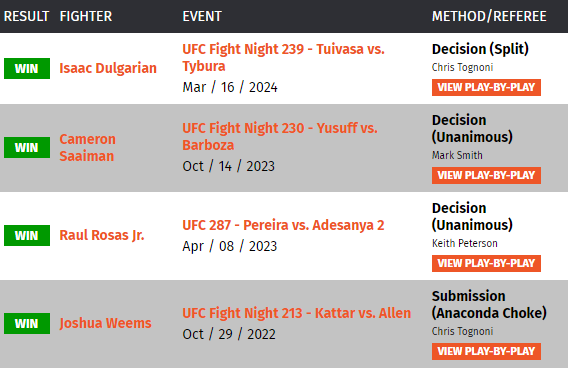Open Cameron Saaiman fighter profile link
The image size is (568, 368).
click(x=87, y=147)
